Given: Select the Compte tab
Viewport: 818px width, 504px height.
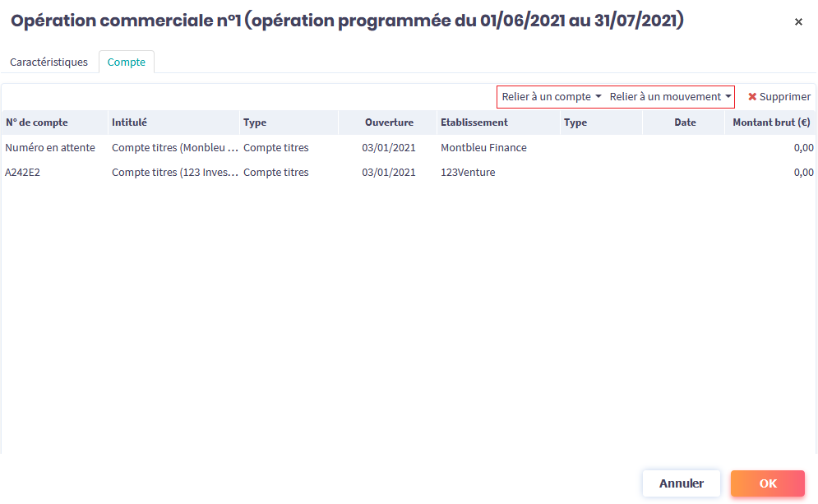Looking at the screenshot, I should [127, 62].
